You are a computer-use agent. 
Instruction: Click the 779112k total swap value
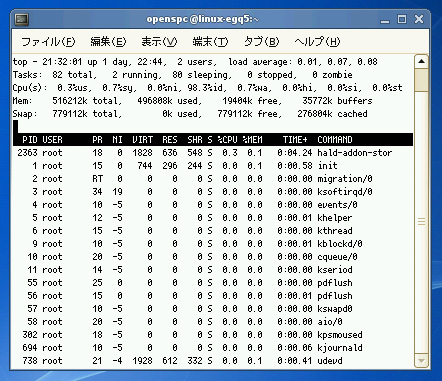coord(70,114)
